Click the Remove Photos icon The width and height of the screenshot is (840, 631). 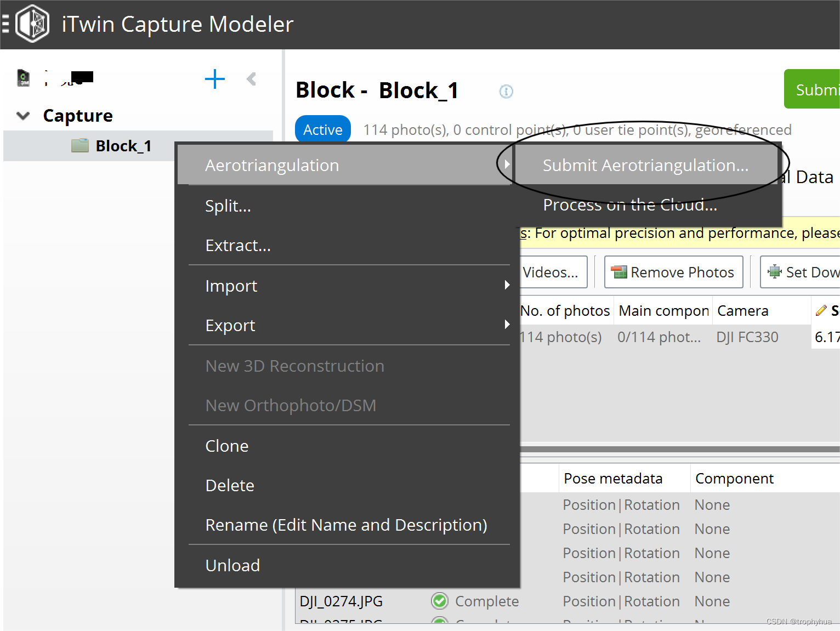pyautogui.click(x=620, y=272)
